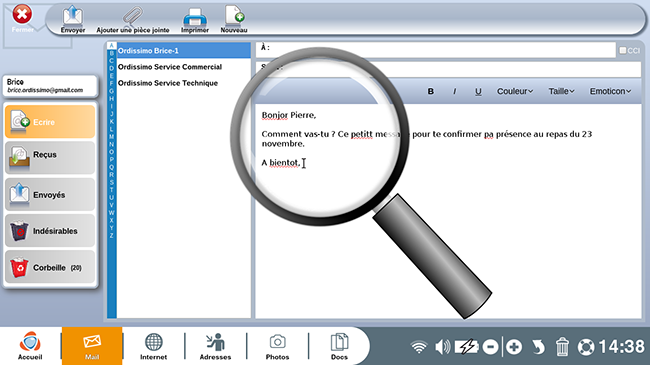Create a new message with Nouveau icon
This screenshot has width=650, height=365.
click(234, 16)
